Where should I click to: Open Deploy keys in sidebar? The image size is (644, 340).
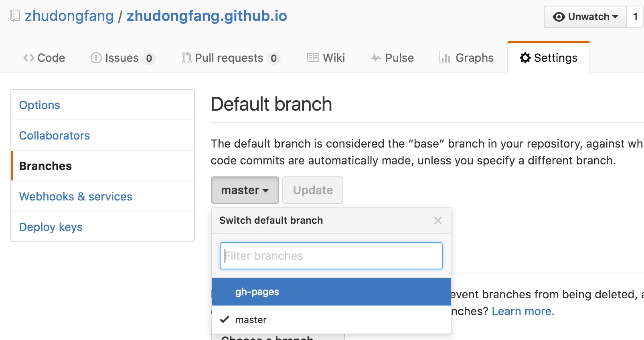coord(51,227)
